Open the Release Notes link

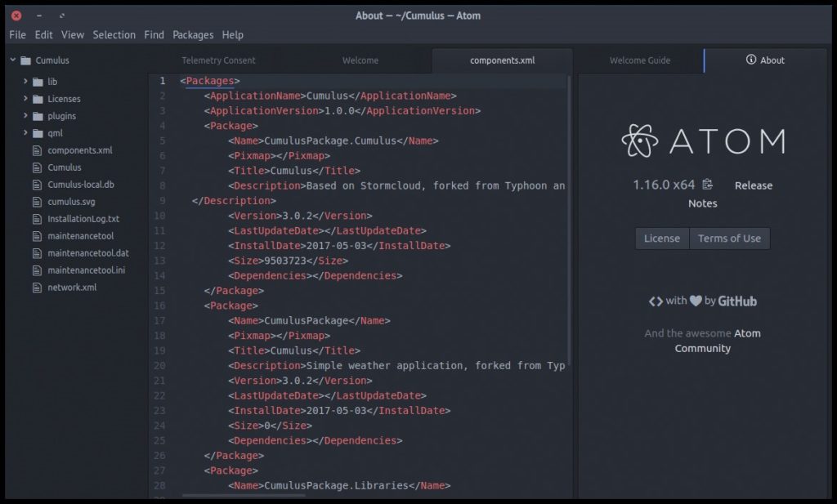click(x=729, y=194)
